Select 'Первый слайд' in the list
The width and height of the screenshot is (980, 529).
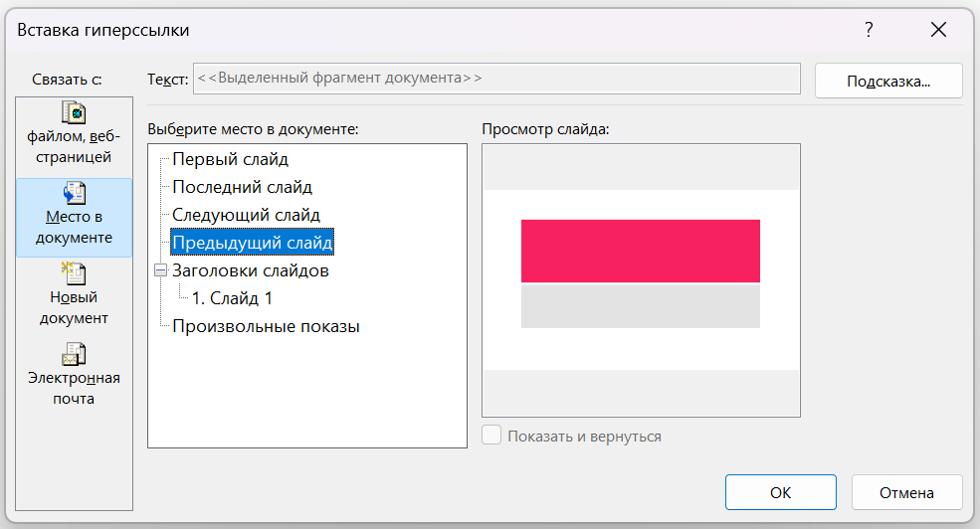230,159
